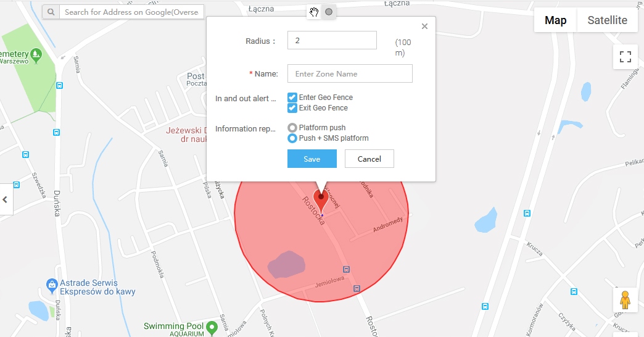Cancel the geofence creation

pos(369,159)
